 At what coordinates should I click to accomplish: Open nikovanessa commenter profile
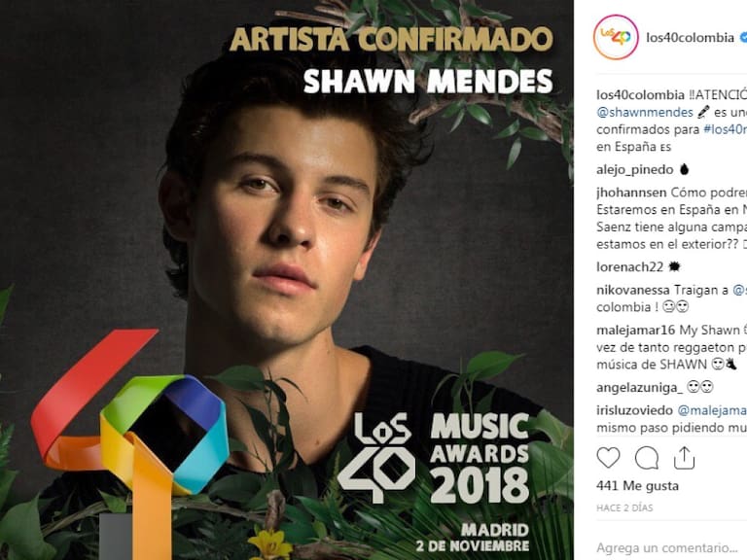pos(632,290)
